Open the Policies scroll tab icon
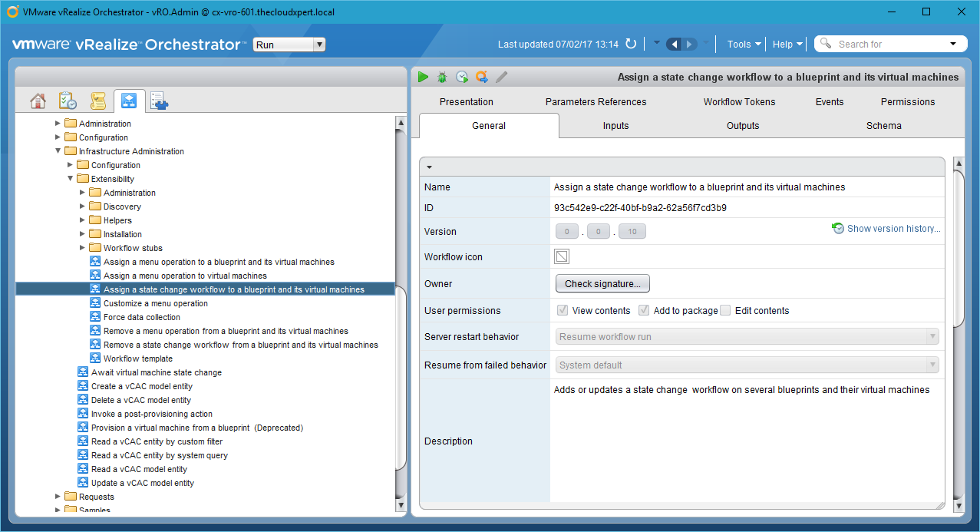980x532 pixels. coord(97,101)
